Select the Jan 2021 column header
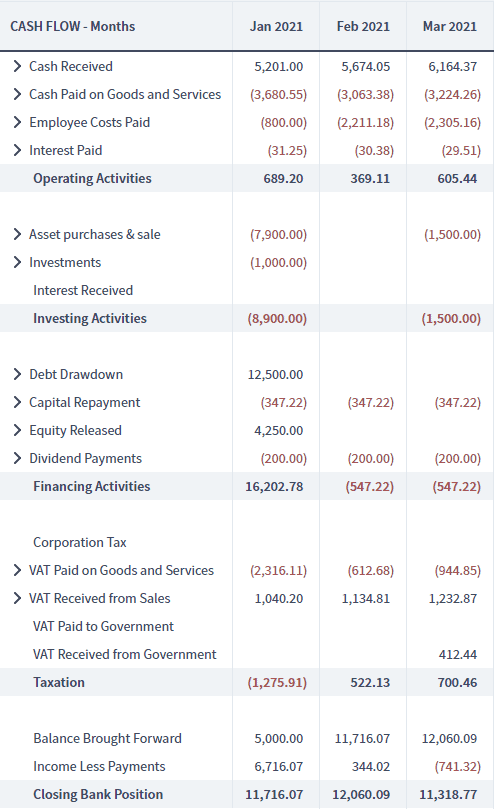 (x=276, y=26)
